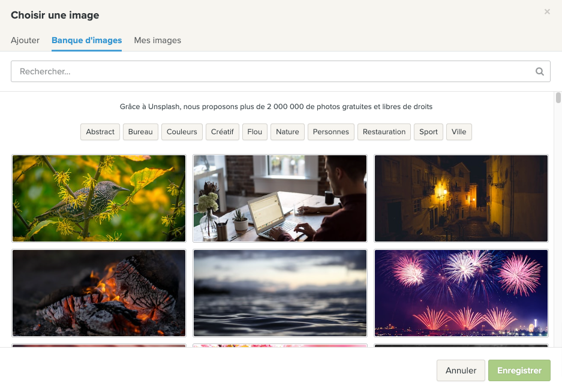Choose the Couleurs category tag
The height and width of the screenshot is (392, 562).
coord(182,132)
